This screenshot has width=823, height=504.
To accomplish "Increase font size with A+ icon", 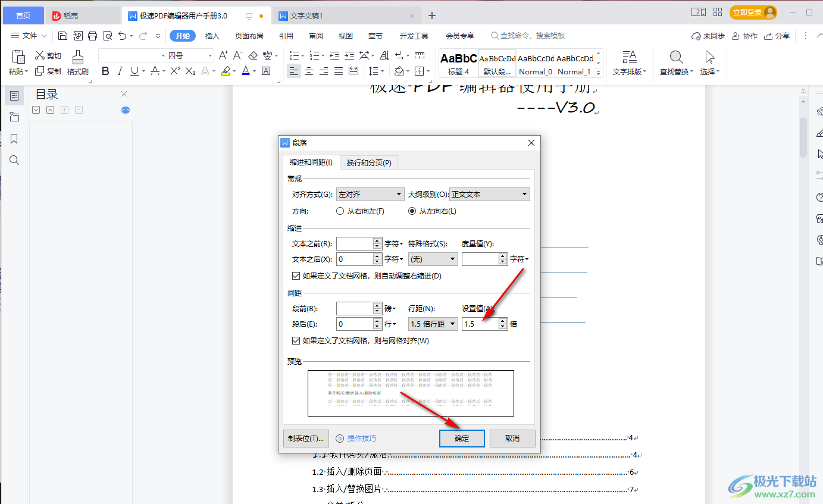I will (x=223, y=55).
